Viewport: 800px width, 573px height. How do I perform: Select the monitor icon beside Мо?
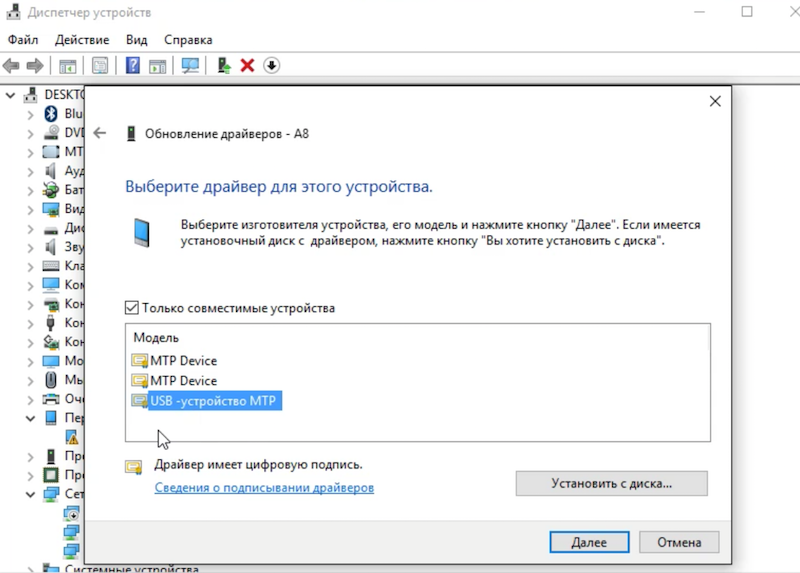51,361
